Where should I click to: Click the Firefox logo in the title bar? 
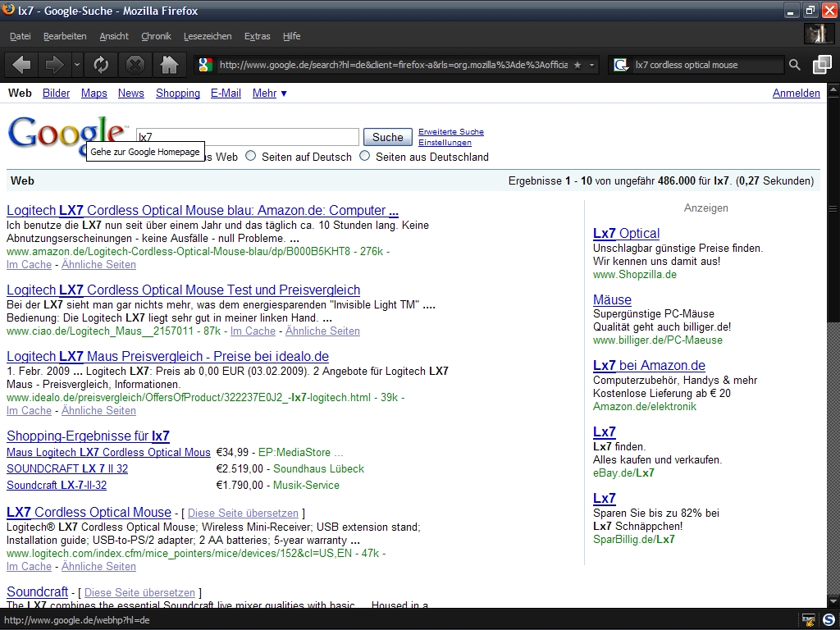coord(8,9)
